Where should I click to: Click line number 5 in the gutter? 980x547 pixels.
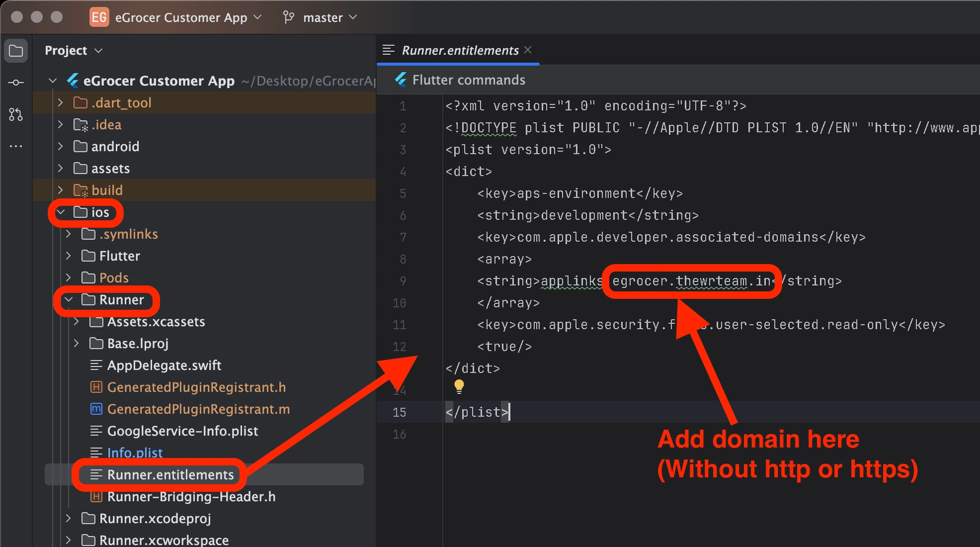(403, 193)
